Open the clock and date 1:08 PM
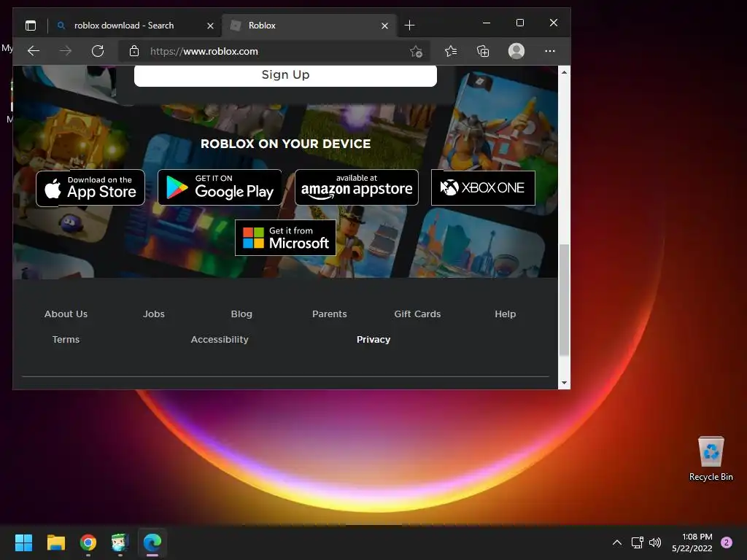Screen dimensions: 747x560 (692, 542)
